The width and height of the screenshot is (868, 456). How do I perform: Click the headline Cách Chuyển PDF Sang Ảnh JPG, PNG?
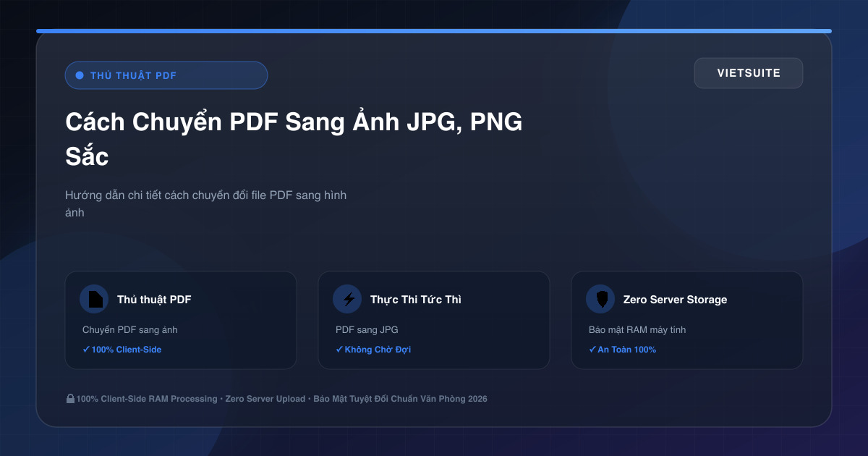point(294,122)
